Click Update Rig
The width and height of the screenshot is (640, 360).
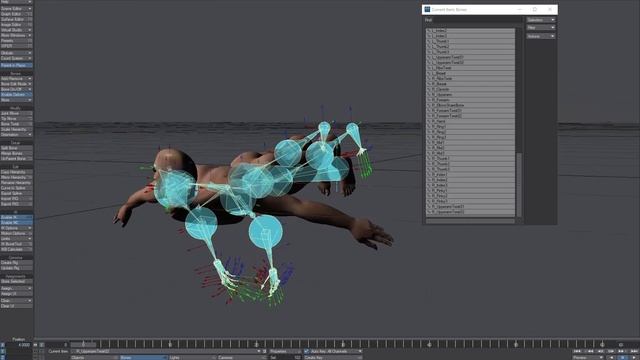(16, 268)
